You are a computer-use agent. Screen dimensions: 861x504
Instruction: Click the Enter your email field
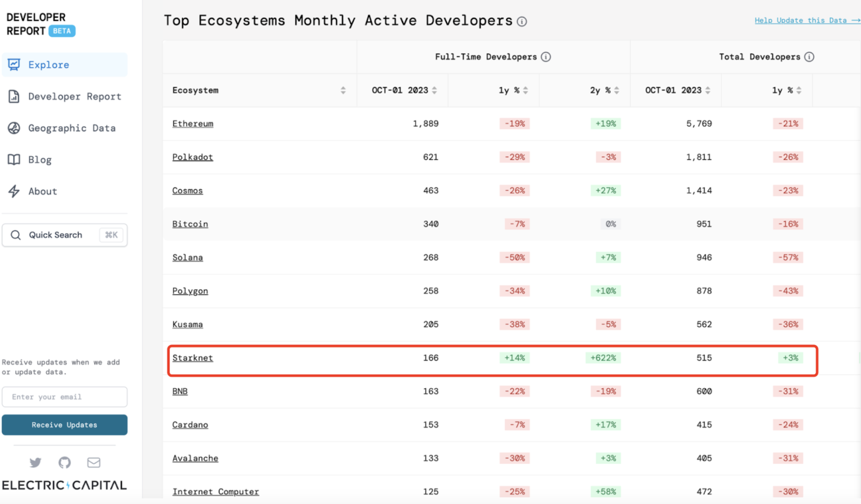pyautogui.click(x=64, y=397)
